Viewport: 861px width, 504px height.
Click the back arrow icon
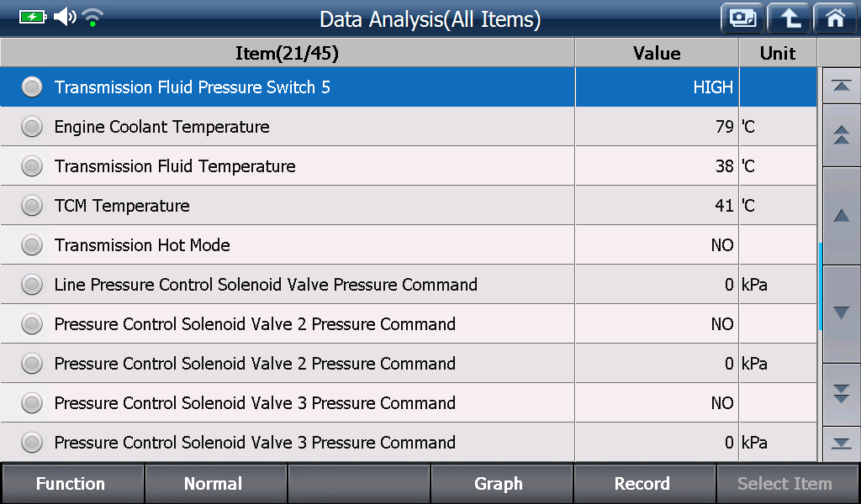pos(789,18)
